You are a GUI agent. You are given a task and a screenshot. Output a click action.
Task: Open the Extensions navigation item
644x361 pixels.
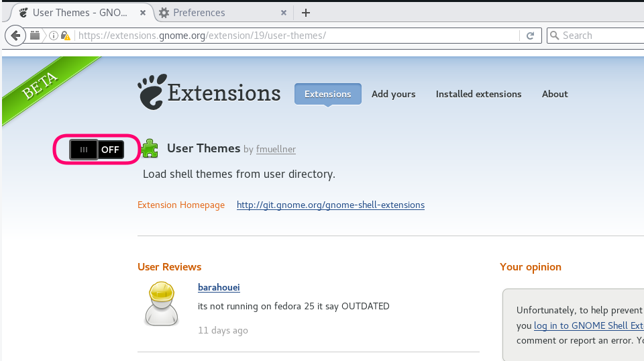(x=328, y=94)
